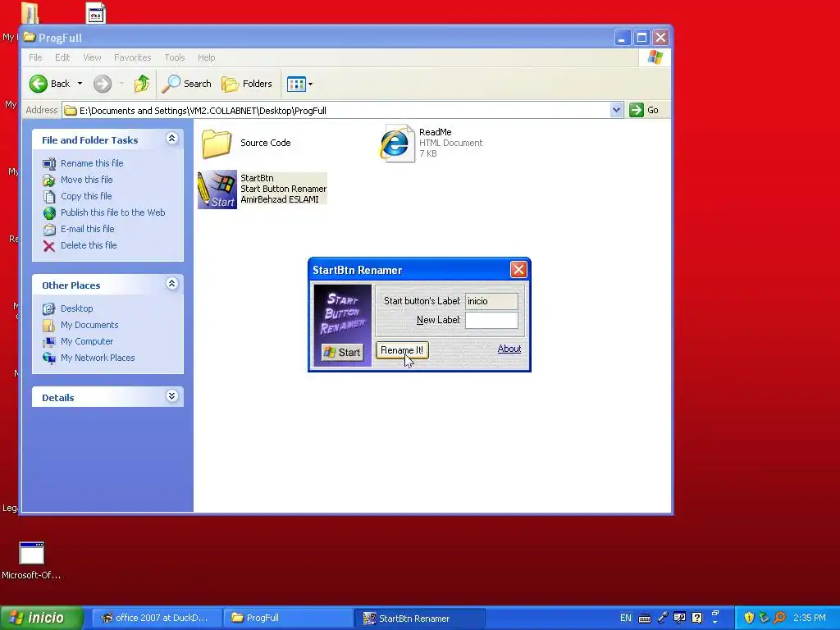Click Publish this file to the Web
The height and width of the screenshot is (630, 840).
point(112,212)
